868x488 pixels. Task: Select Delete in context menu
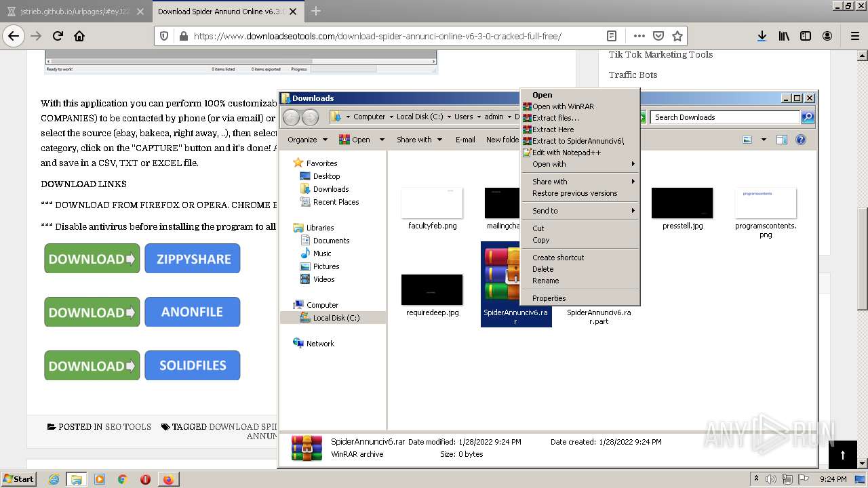pyautogui.click(x=580, y=269)
